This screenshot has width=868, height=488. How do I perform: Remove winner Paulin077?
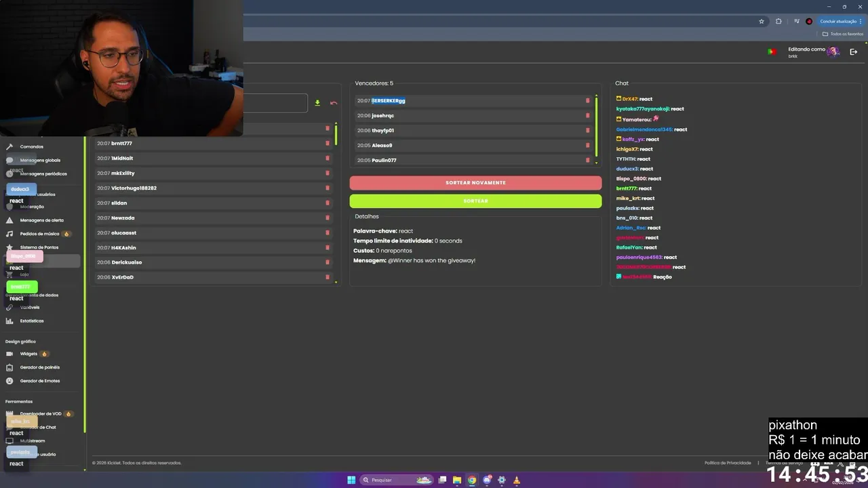(x=588, y=161)
